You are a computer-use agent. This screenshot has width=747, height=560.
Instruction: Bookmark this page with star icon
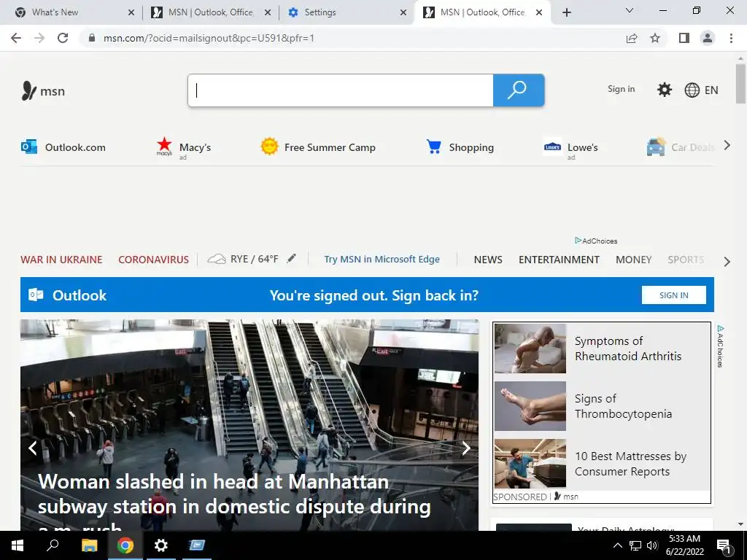click(x=655, y=38)
